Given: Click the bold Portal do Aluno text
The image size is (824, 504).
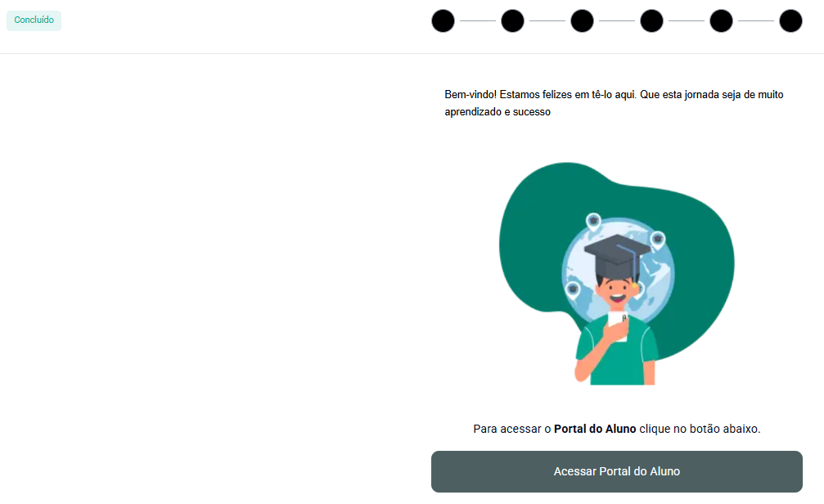Looking at the screenshot, I should [595, 429].
